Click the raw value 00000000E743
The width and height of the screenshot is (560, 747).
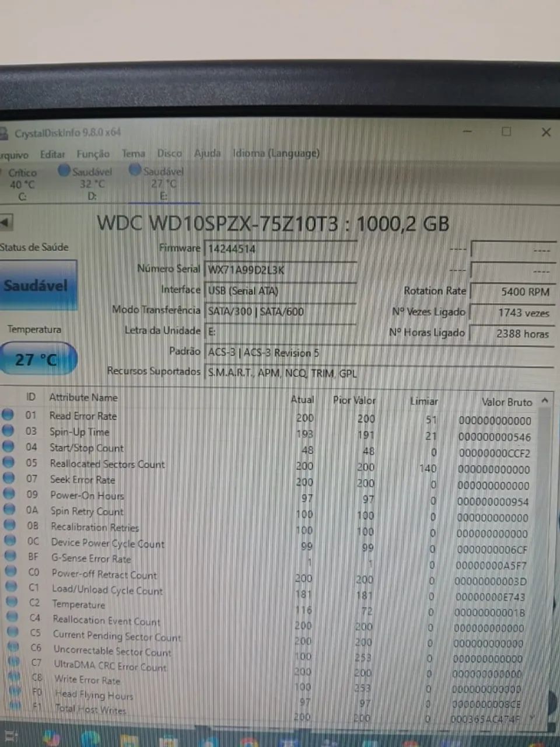[490, 597]
